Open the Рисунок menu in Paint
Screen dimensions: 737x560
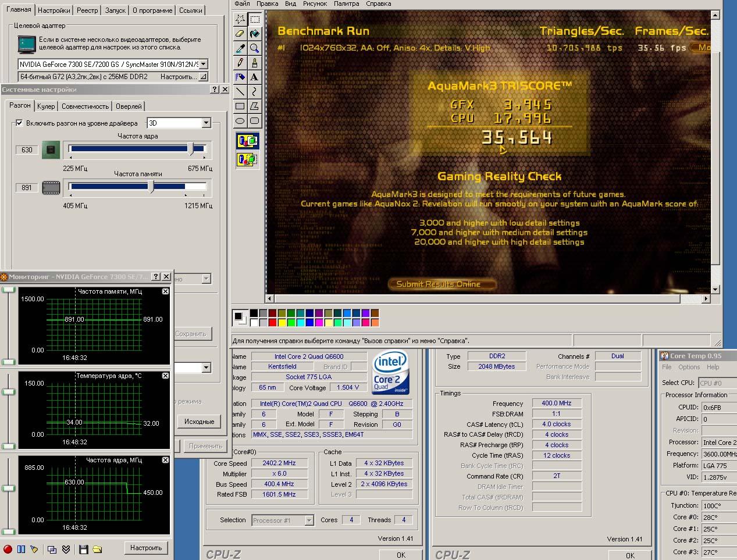(315, 3)
